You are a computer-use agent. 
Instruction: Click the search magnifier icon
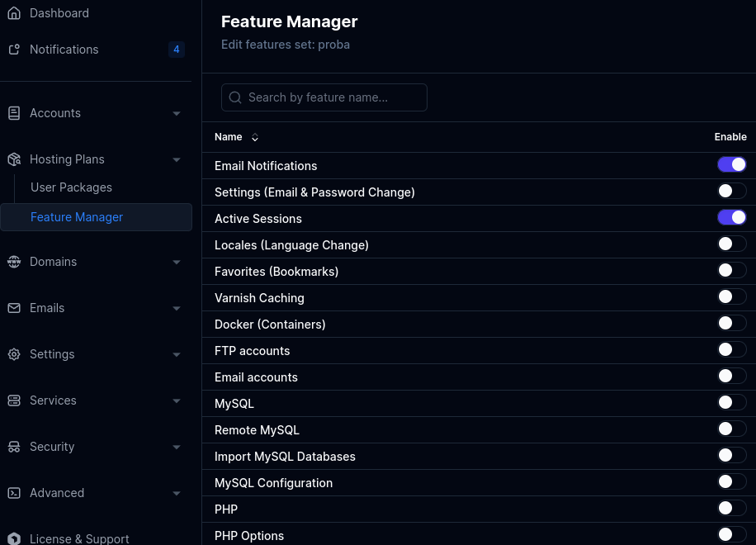coord(235,97)
